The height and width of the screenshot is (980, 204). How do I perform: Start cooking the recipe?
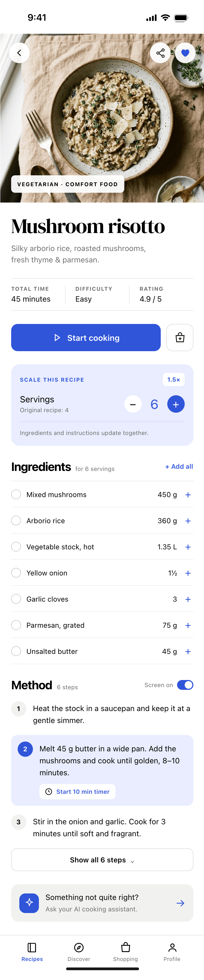click(86, 338)
